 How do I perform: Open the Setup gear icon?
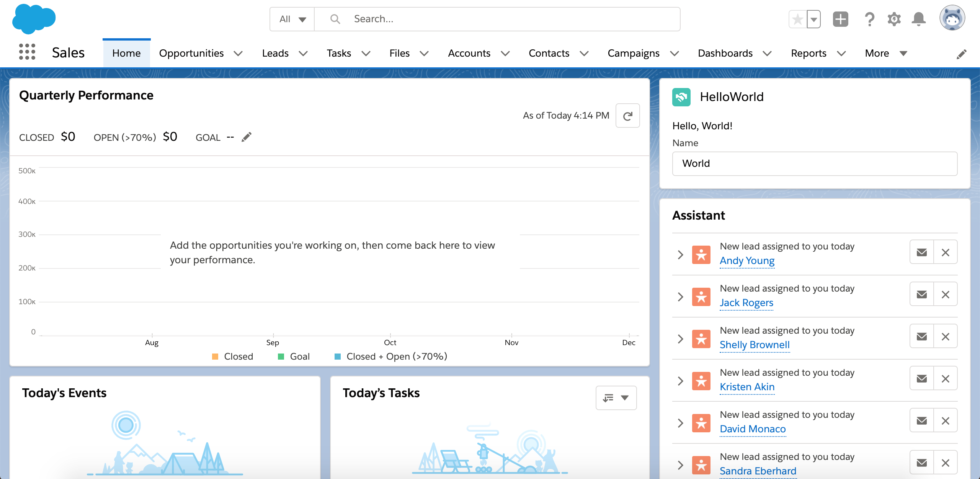(x=894, y=19)
